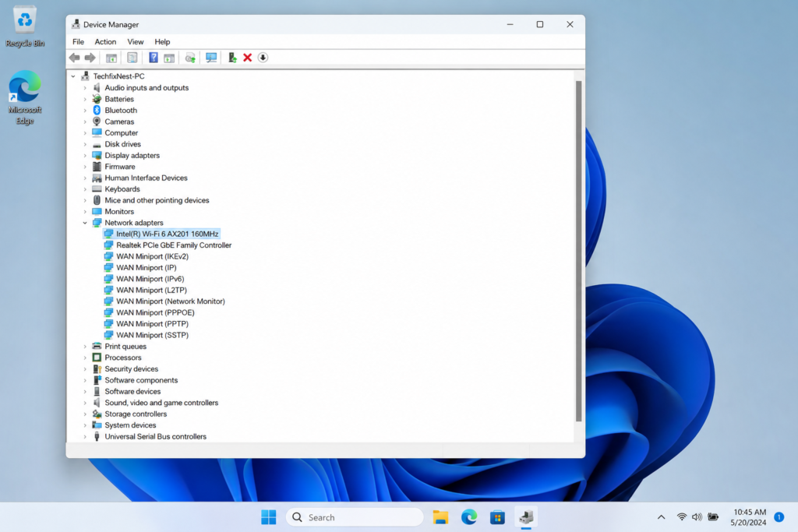The width and height of the screenshot is (798, 532).
Task: Click the Firmware category label
Action: point(120,167)
